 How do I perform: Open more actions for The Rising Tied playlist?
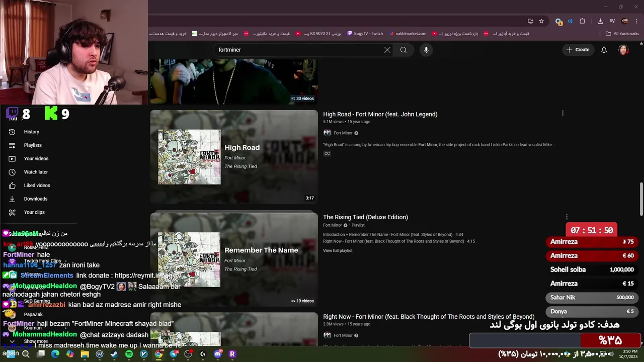tap(567, 217)
